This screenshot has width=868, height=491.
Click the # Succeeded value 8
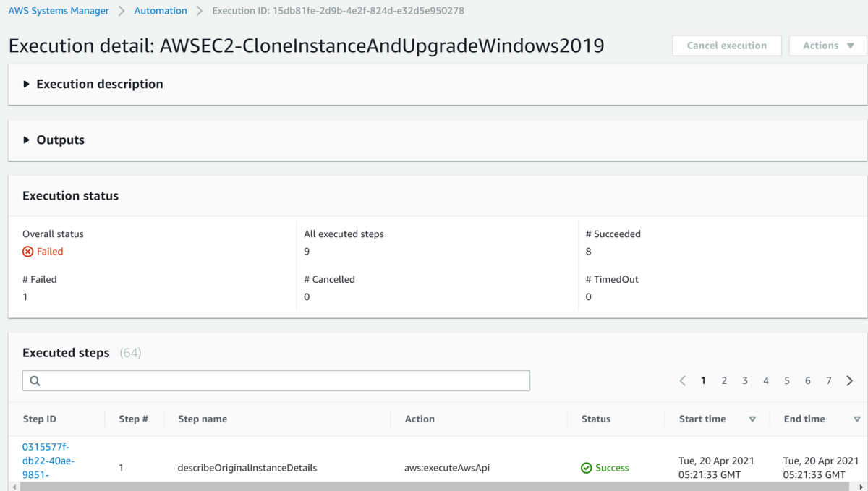click(589, 252)
